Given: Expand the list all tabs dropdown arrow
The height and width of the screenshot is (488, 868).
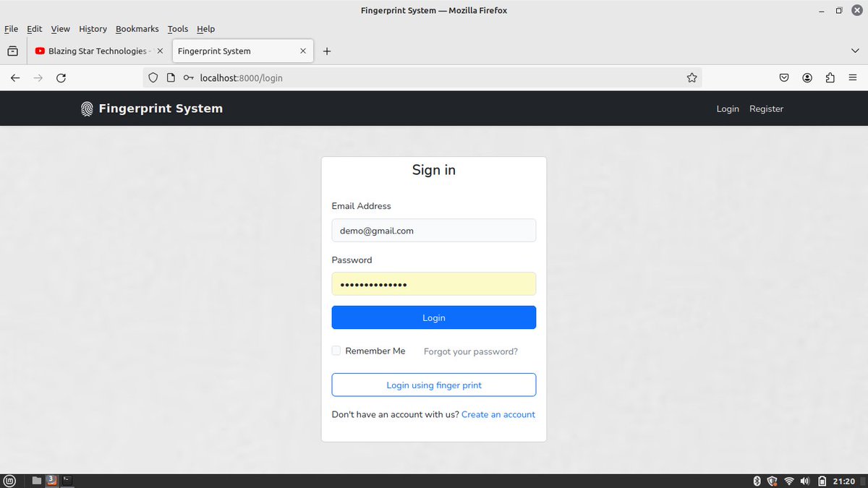Looking at the screenshot, I should point(854,51).
